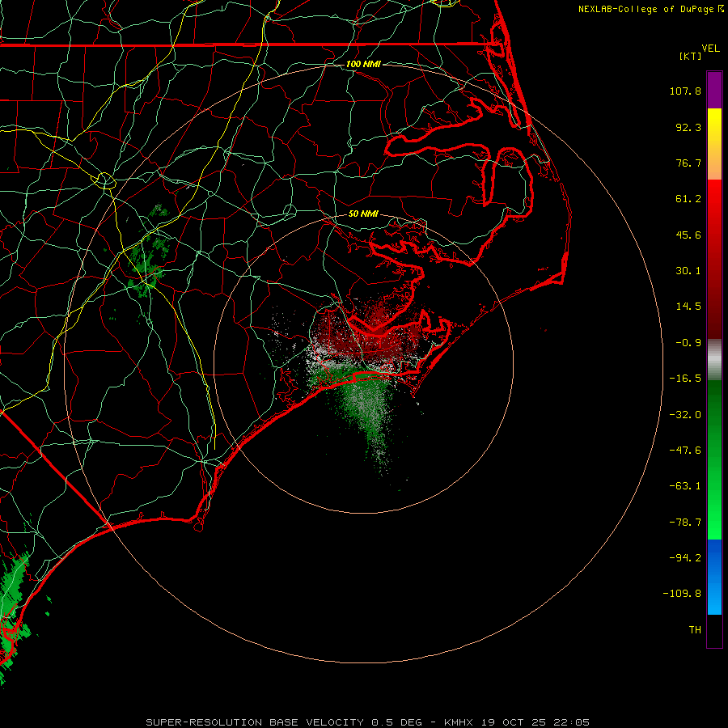Select the 61.2 legend value
Image resolution: width=728 pixels, height=728 pixels.
point(688,199)
